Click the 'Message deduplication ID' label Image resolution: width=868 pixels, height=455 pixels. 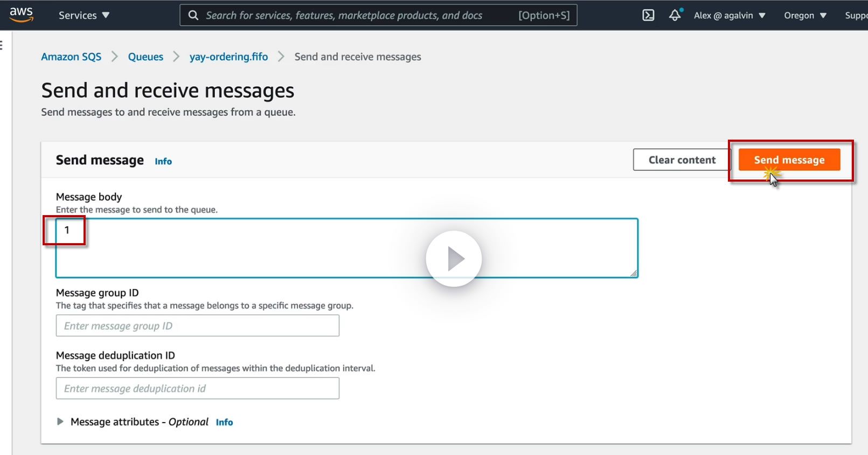coord(115,355)
